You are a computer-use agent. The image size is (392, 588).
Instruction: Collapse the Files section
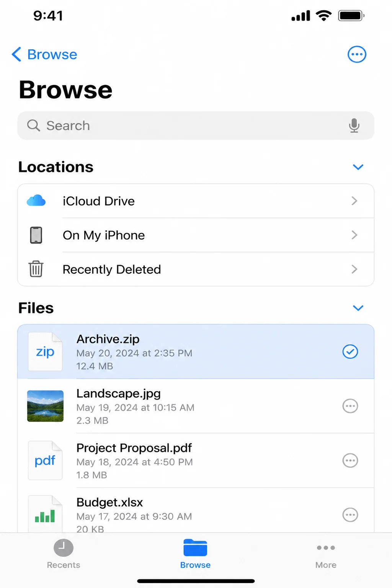(x=358, y=308)
